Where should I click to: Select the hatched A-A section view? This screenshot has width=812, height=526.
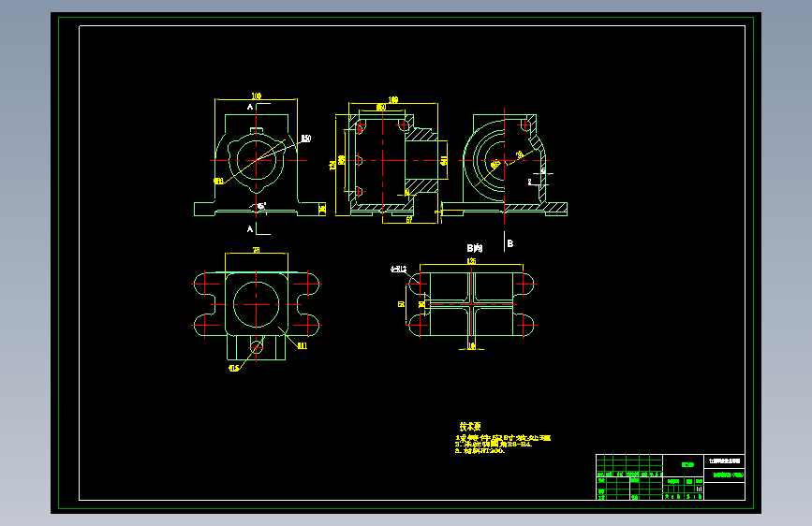[392, 165]
